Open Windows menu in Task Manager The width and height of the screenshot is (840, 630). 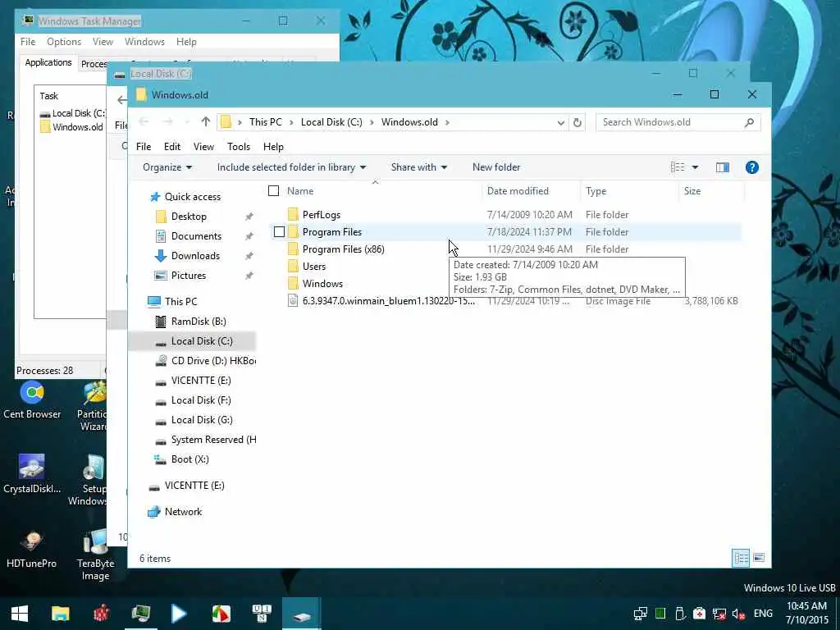pos(144,42)
